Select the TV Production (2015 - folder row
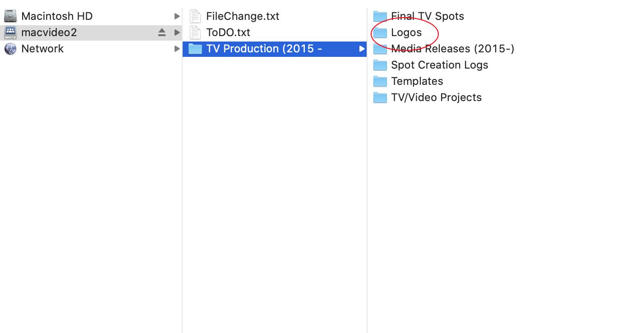The width and height of the screenshot is (644, 333). click(264, 49)
